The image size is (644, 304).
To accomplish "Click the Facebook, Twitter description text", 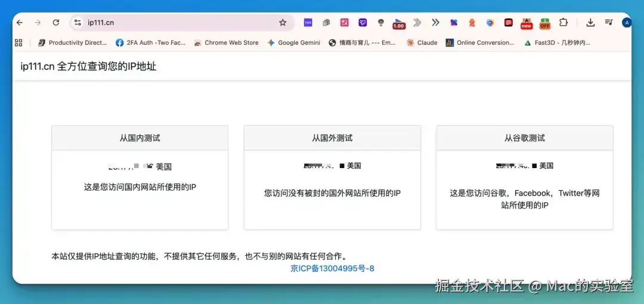I will (x=525, y=199).
